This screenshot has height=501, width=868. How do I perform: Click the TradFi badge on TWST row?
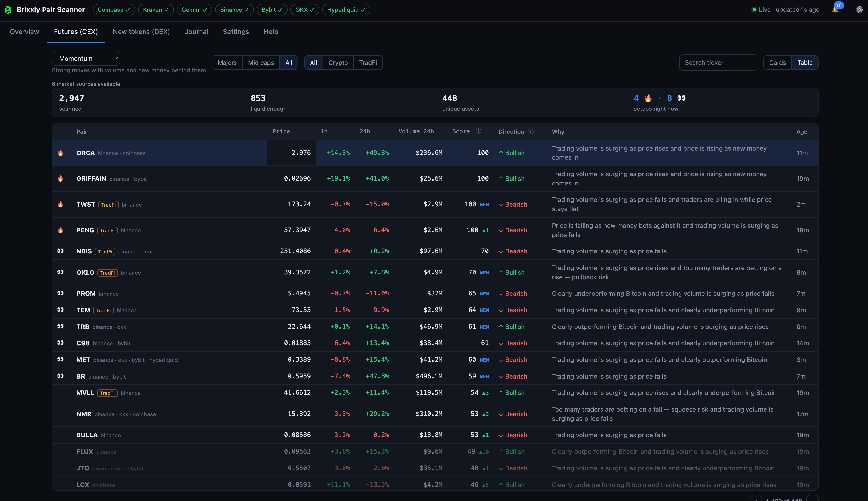coord(108,204)
